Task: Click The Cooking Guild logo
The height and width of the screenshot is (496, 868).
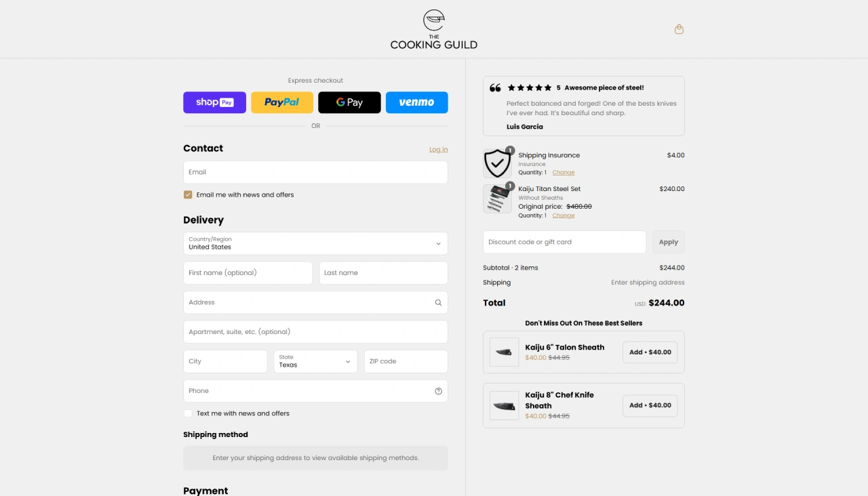Action: pyautogui.click(x=434, y=30)
